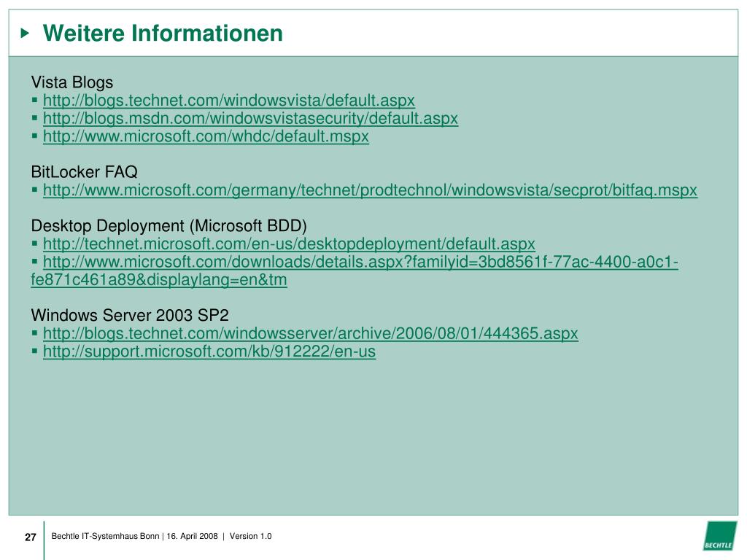The image size is (747, 560).
Task: Click the '16. April 2008' date
Action: click(x=192, y=536)
